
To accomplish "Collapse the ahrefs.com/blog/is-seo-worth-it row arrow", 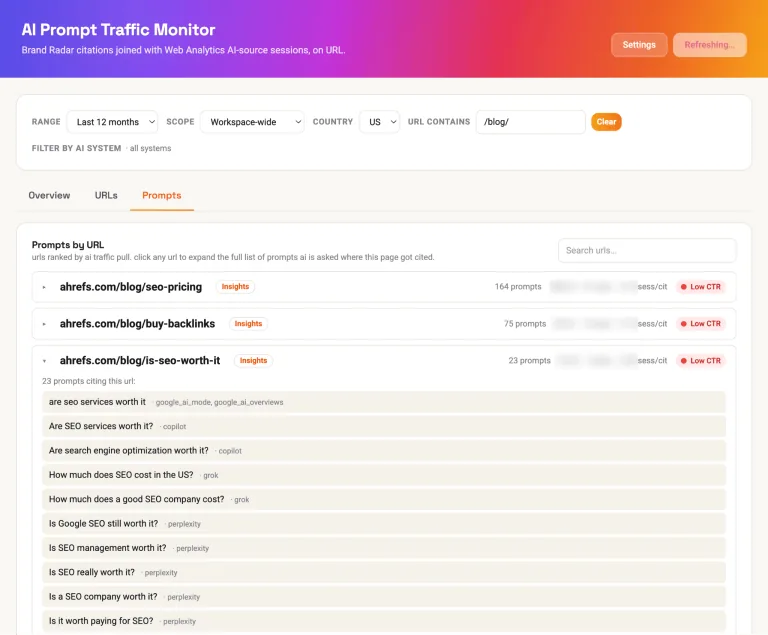I will (x=44, y=361).
